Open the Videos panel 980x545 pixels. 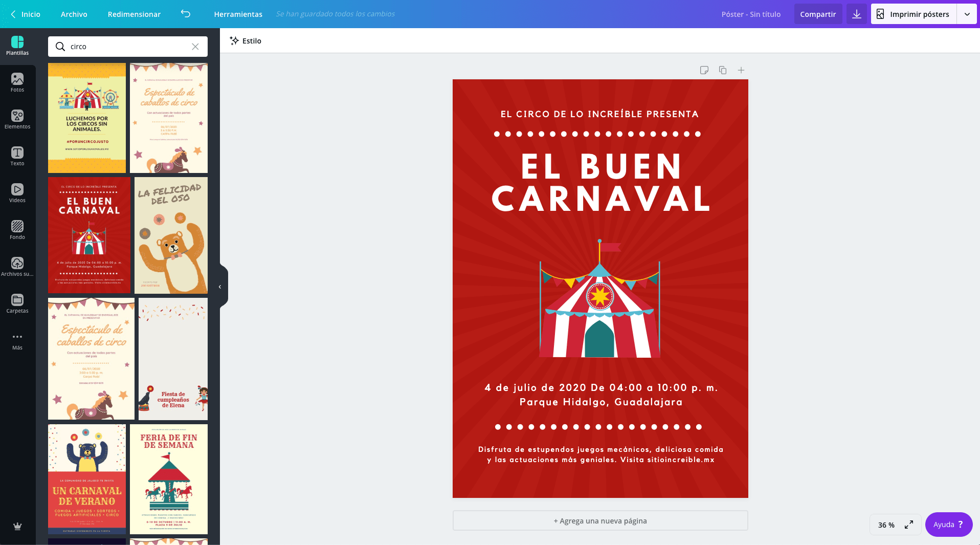point(17,193)
